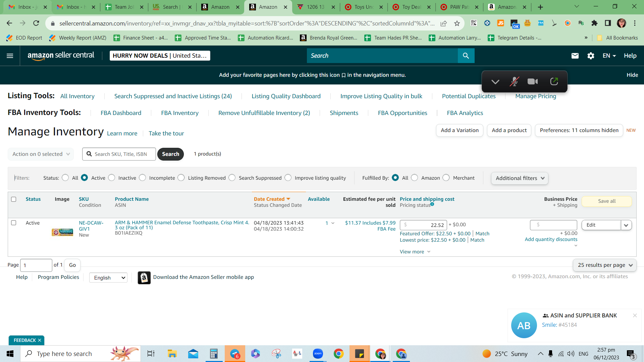Open the Seller Central hamburger navigation menu
Screen dimensions: 644x362
coord(10,56)
